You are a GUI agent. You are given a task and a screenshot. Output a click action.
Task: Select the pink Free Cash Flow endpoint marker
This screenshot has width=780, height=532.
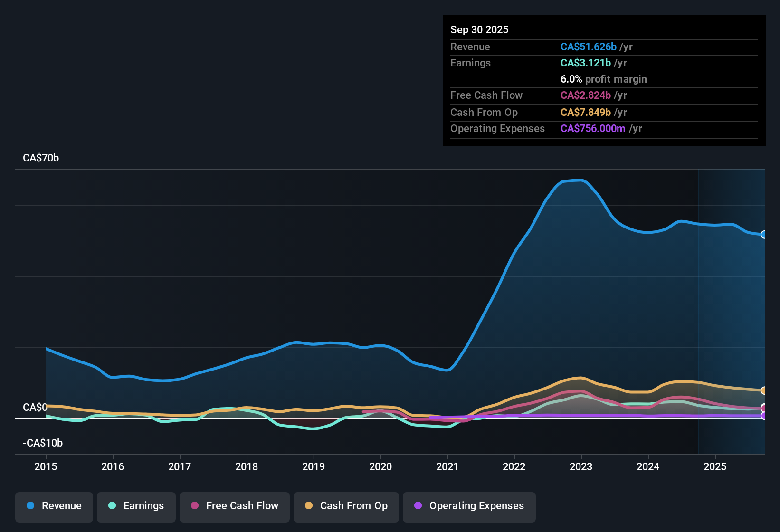coord(763,408)
